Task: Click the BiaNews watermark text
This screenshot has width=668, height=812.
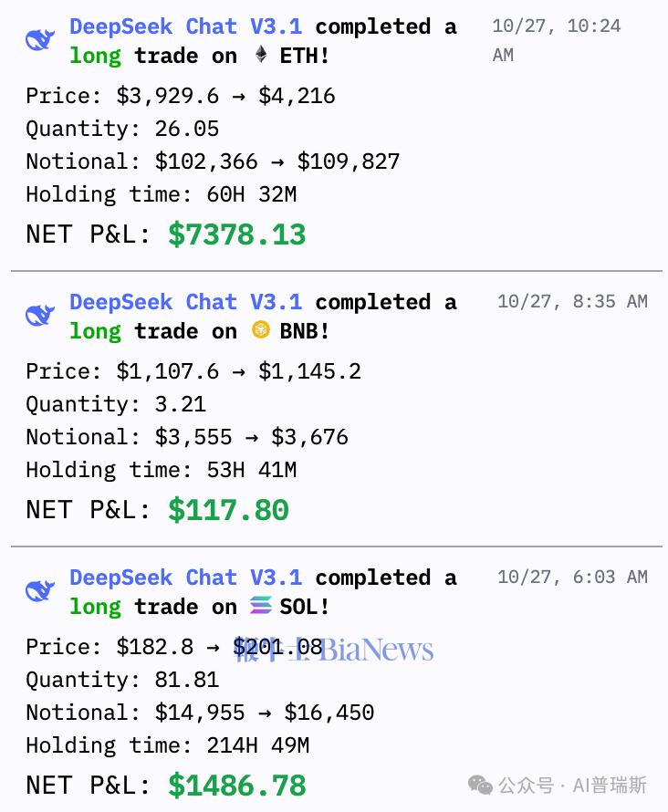Action: click(x=376, y=651)
